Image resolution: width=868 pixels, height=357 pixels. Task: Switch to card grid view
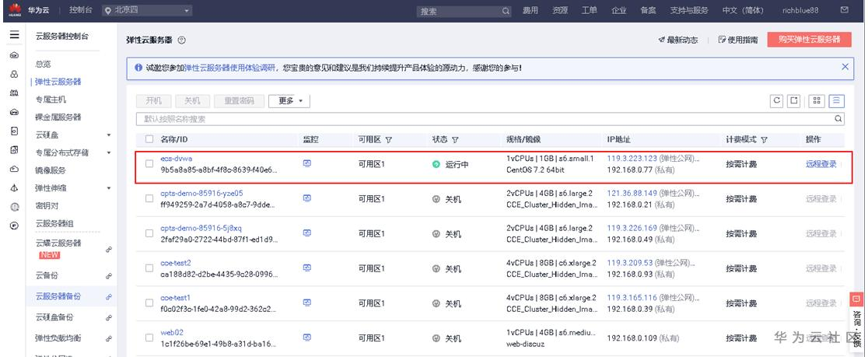coord(817,100)
